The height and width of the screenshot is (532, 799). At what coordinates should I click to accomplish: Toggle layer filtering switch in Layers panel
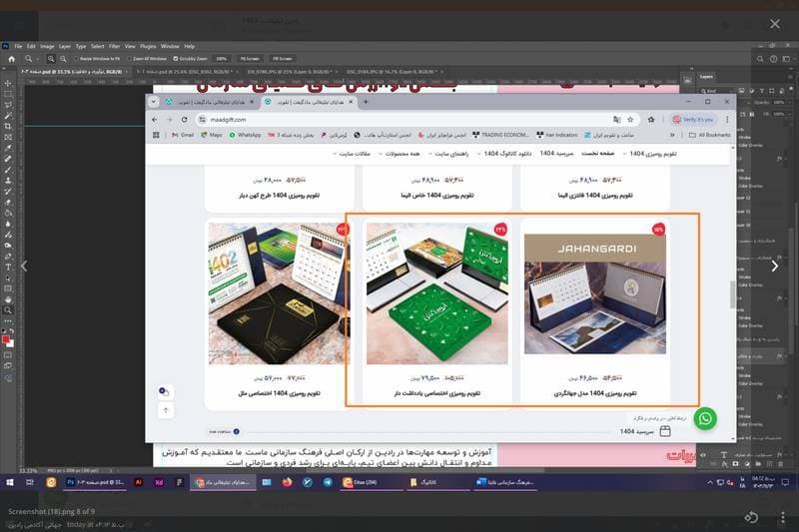(790, 91)
